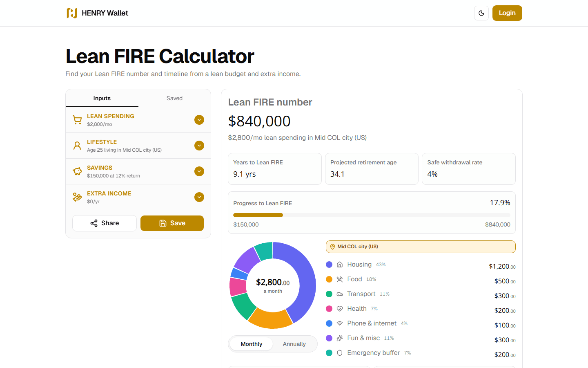Click the location pin icon in Mid COL banner
This screenshot has width=588, height=368.
pyautogui.click(x=332, y=247)
